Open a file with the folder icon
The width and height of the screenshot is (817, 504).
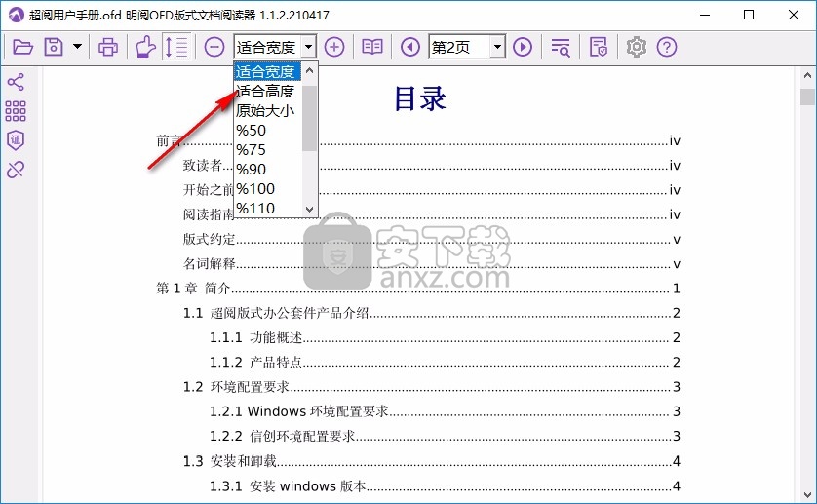23,48
